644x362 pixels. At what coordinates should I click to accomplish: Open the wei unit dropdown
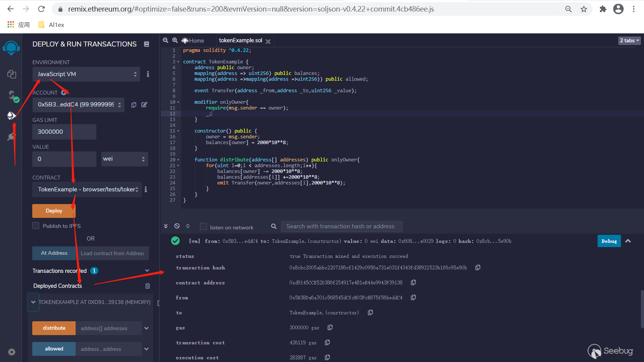click(124, 159)
